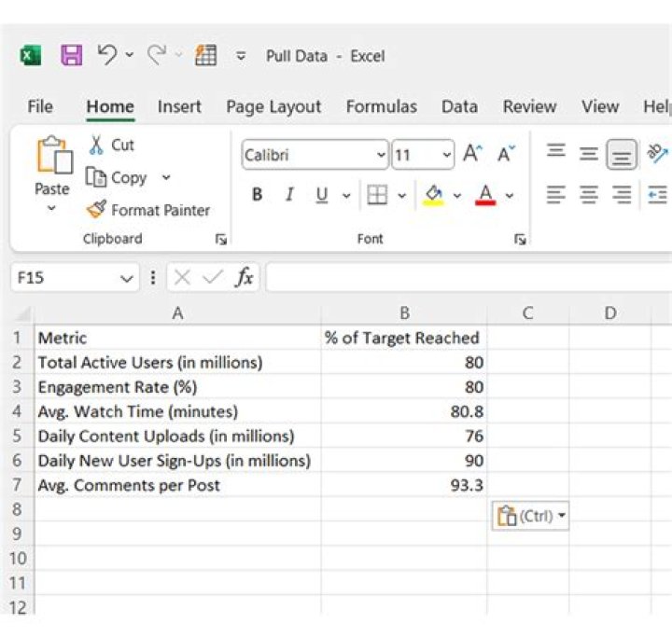The width and height of the screenshot is (672, 638).
Task: Select column A header
Action: tap(177, 313)
